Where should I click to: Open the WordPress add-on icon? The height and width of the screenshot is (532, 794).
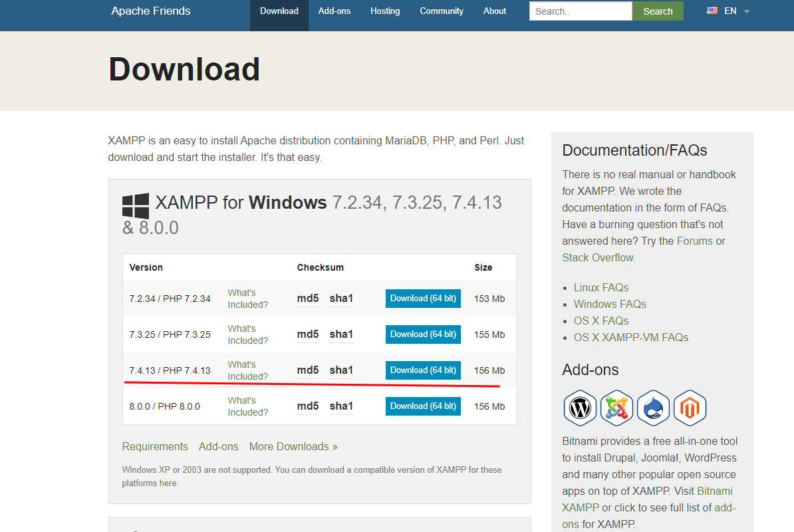pyautogui.click(x=580, y=408)
